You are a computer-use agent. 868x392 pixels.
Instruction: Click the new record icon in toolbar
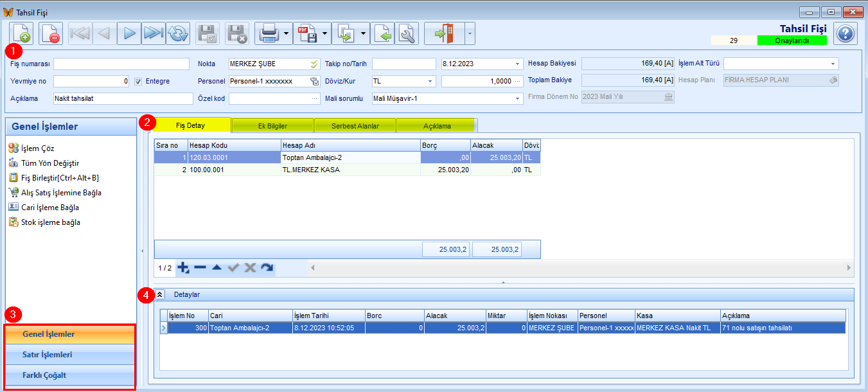pos(21,33)
